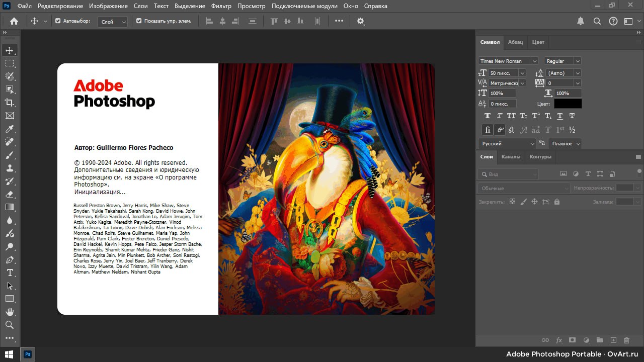Click the fx layer style icon
The width and height of the screenshot is (644, 362).
558,340
